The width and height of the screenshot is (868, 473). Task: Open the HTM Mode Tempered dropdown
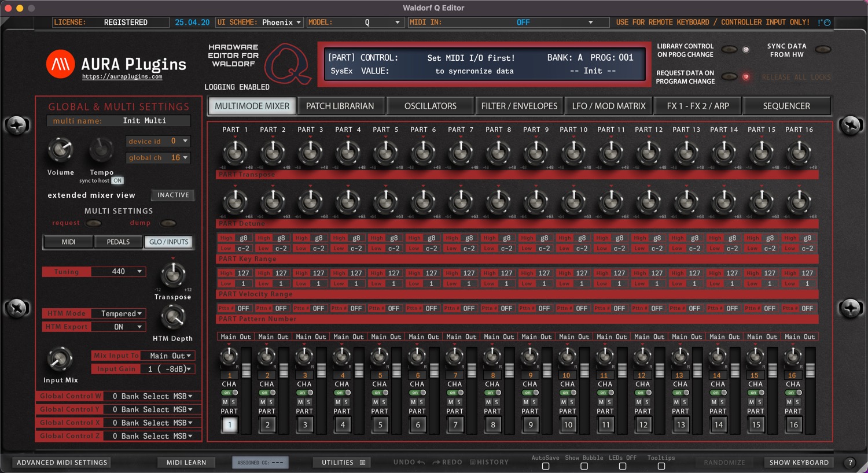(x=119, y=313)
